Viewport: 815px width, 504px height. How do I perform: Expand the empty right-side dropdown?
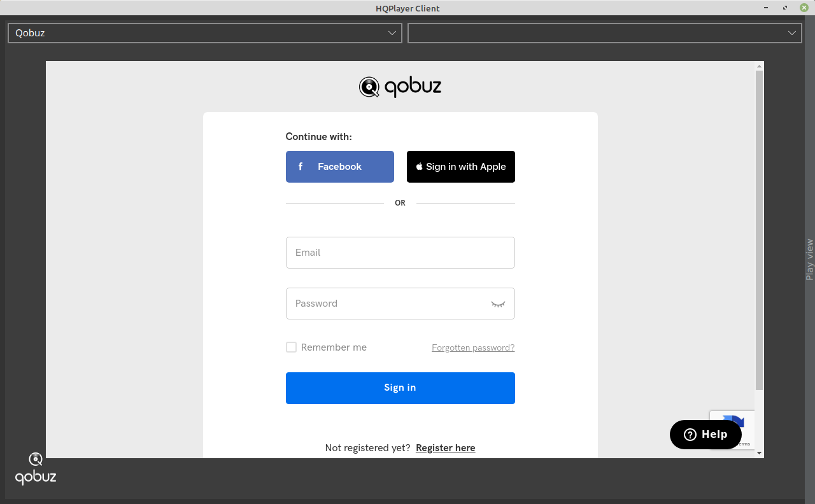604,33
